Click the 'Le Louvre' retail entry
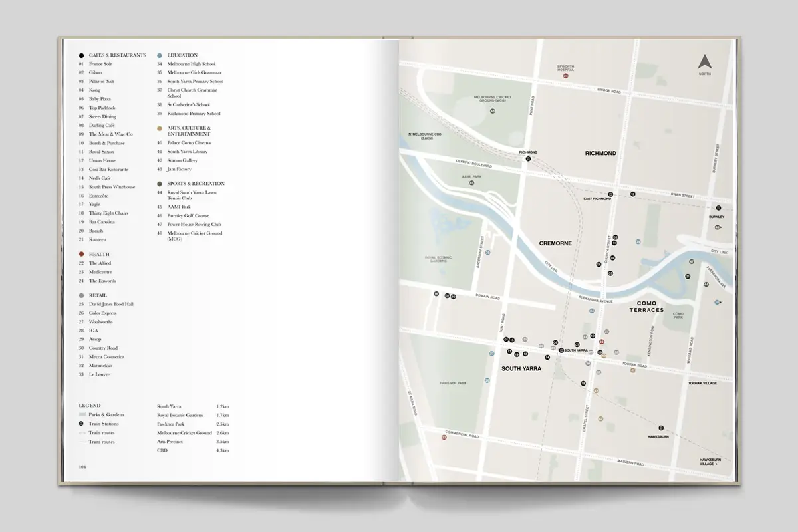 [x=100, y=374]
